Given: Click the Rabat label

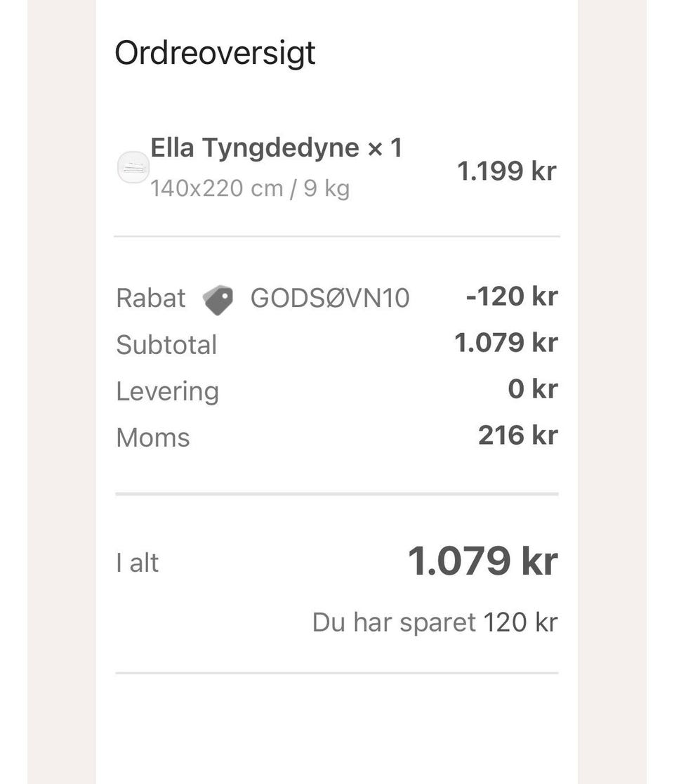Looking at the screenshot, I should pos(151,299).
